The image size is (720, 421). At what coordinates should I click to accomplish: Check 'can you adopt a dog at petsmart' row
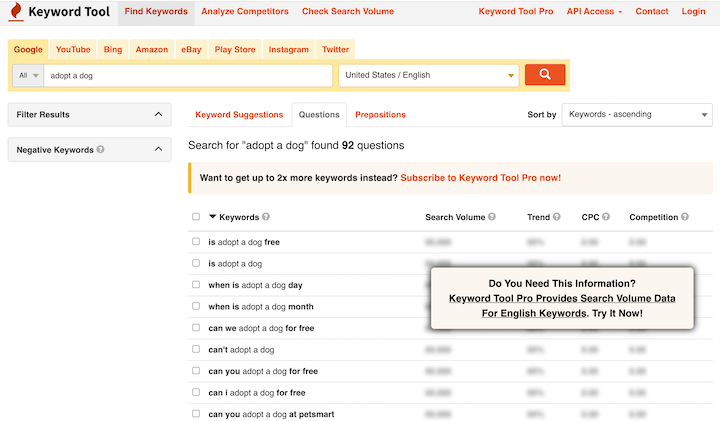[x=196, y=414]
